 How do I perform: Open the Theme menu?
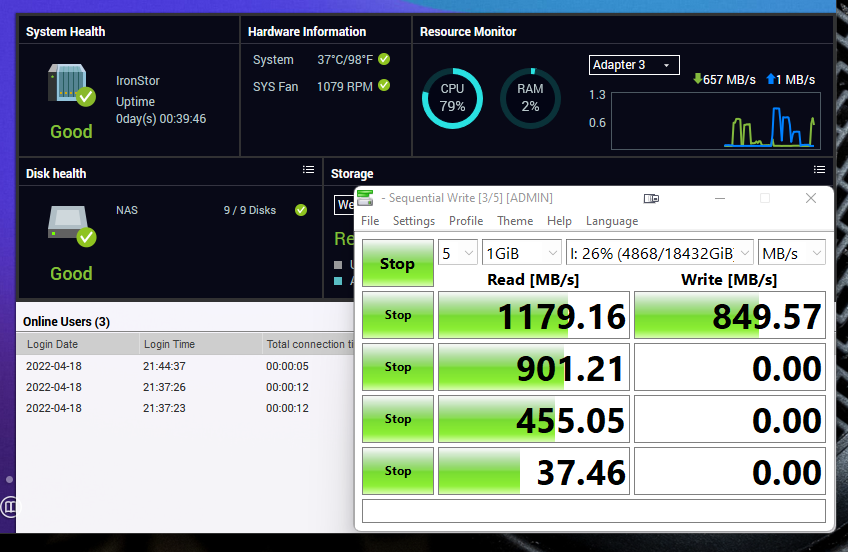click(x=515, y=221)
